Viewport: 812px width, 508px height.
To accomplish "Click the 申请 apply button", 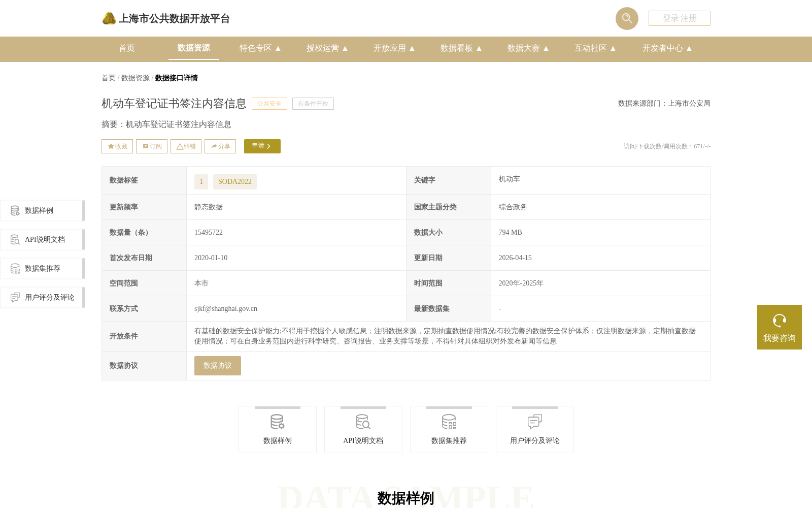I will pyautogui.click(x=262, y=146).
